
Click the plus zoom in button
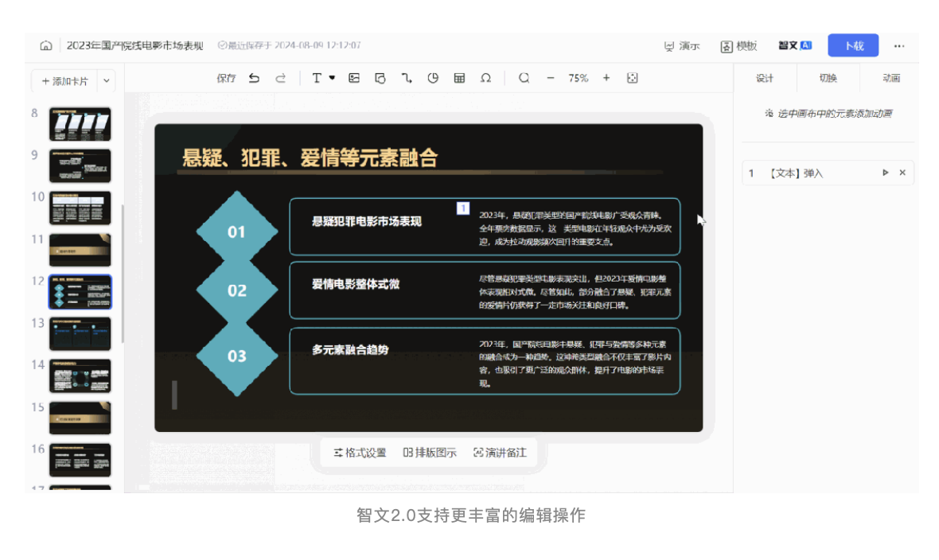pos(606,78)
